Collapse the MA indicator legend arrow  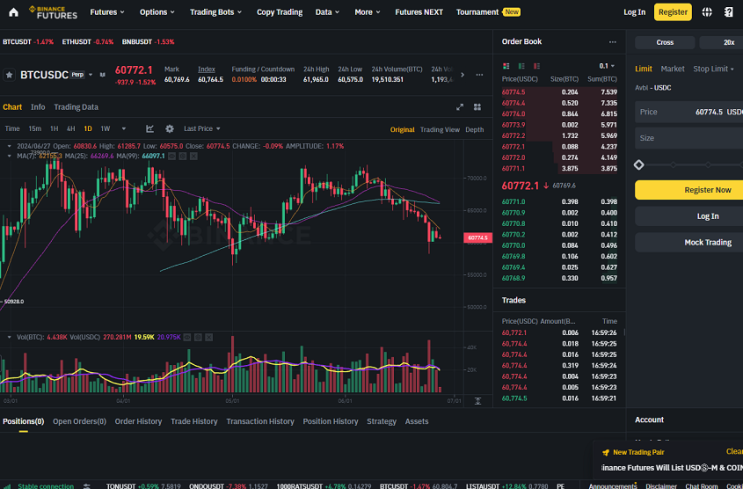tap(9, 156)
